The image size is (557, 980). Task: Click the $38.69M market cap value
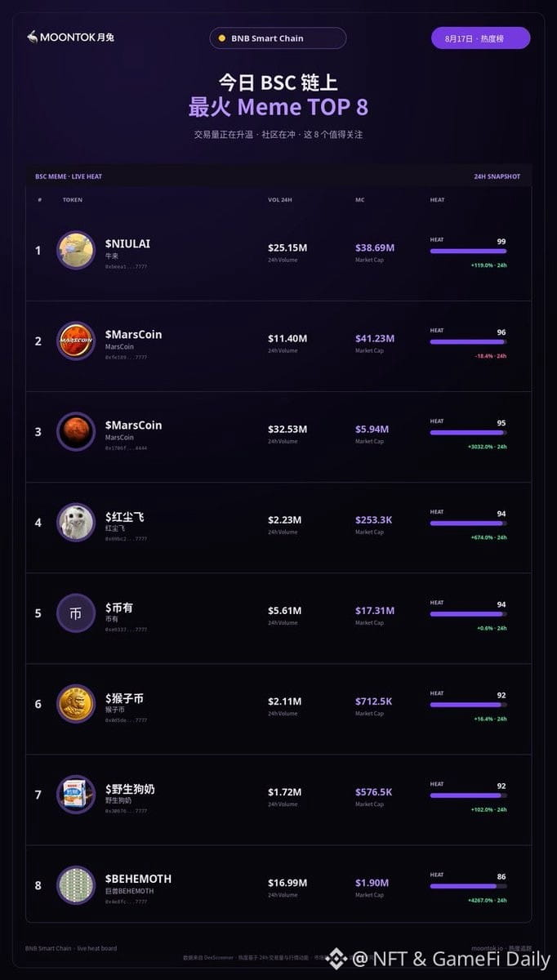[x=375, y=247]
